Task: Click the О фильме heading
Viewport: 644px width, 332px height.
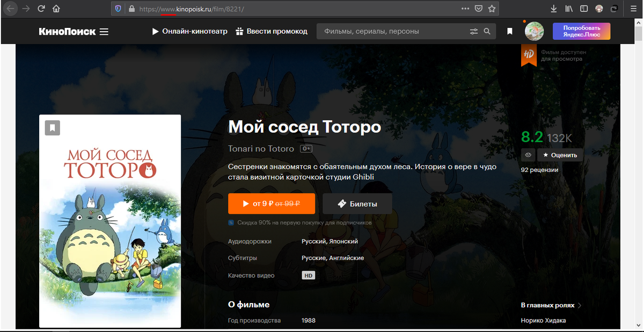Action: (x=248, y=305)
